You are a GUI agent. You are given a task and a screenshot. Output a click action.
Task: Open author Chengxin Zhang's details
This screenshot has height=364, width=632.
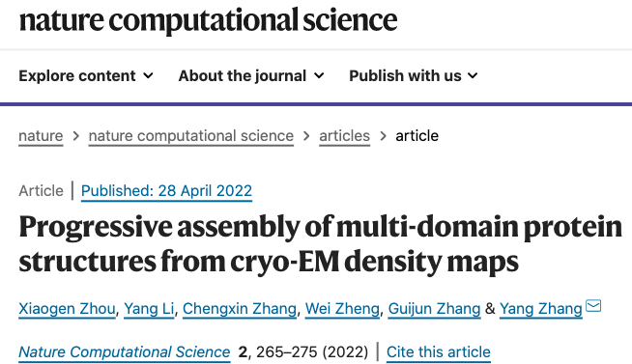[x=240, y=309]
